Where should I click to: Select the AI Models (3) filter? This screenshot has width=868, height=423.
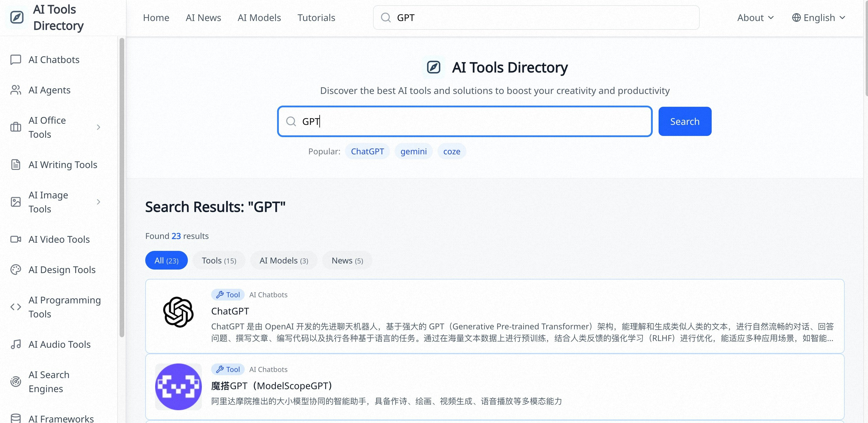click(x=283, y=260)
